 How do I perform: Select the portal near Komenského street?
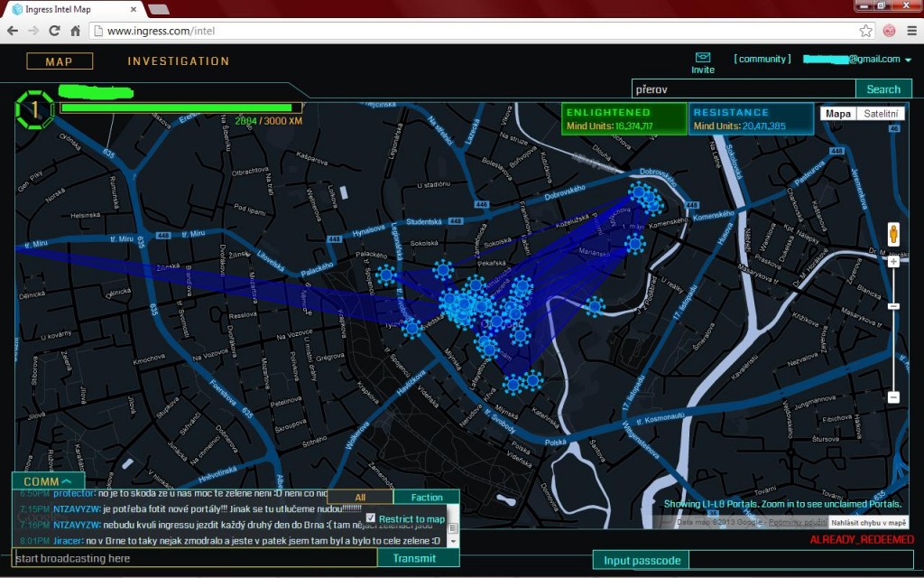coord(634,243)
